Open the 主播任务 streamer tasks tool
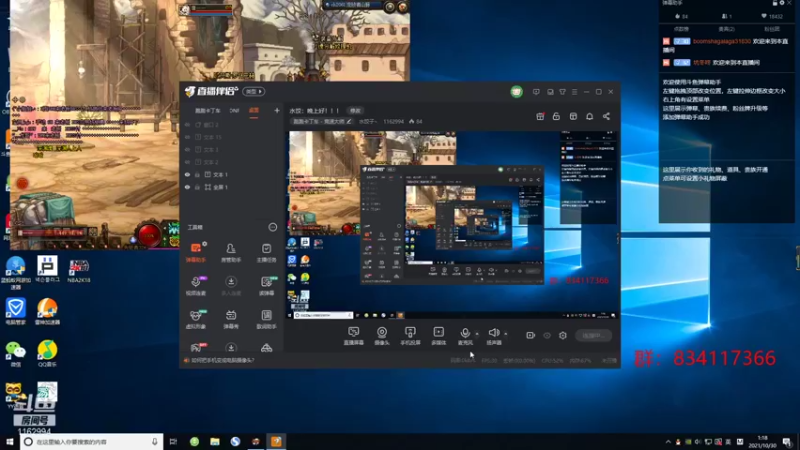 click(x=266, y=252)
